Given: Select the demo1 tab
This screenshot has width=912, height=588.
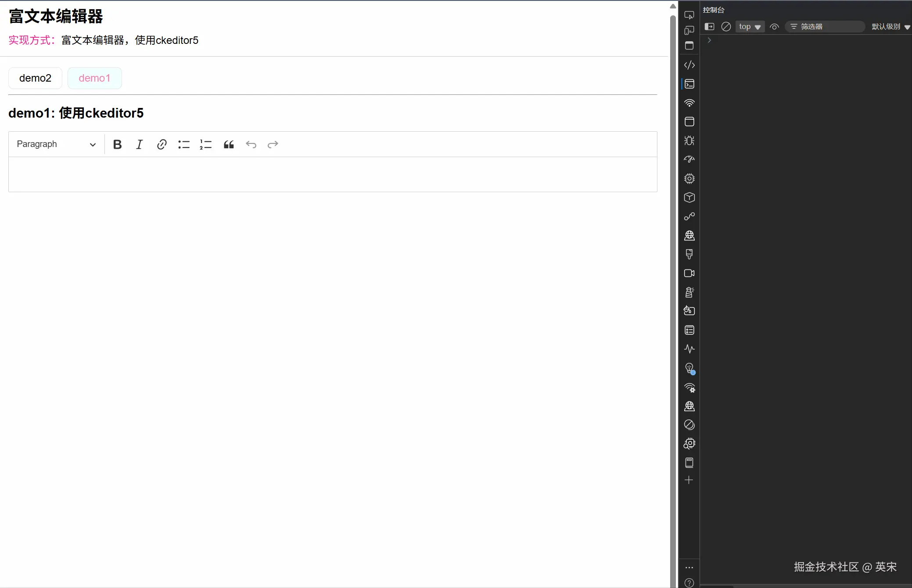Looking at the screenshot, I should tap(94, 78).
